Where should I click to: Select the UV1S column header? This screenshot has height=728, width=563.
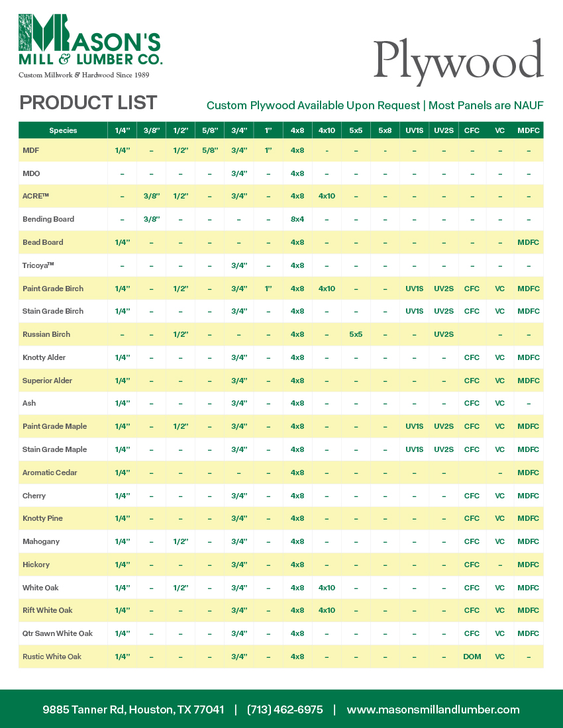(415, 130)
